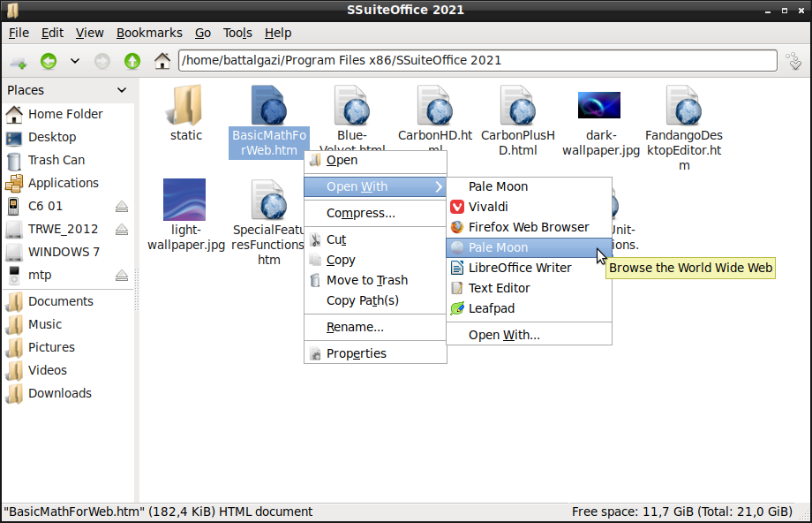This screenshot has height=523, width=812.
Task: Select the SpecialFeaturesFunctions htm file icon
Action: point(269,200)
